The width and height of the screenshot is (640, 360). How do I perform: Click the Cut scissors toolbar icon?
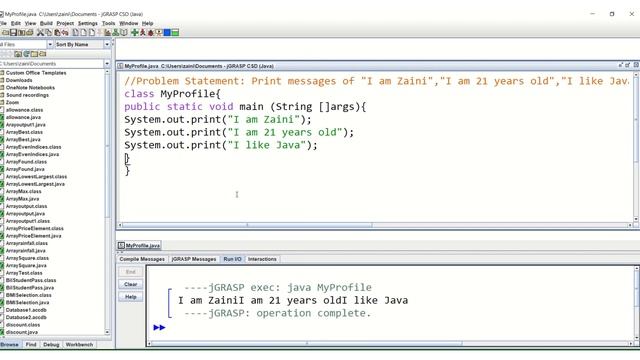point(40,33)
